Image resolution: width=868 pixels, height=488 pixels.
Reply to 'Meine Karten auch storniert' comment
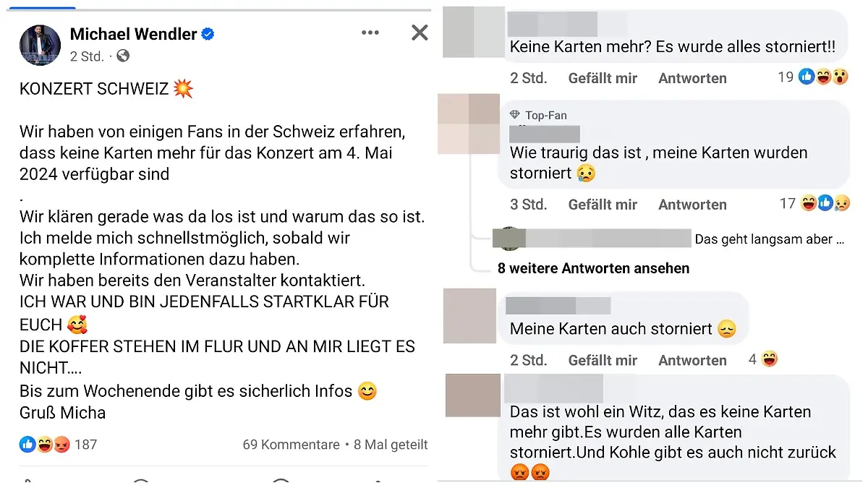692,360
